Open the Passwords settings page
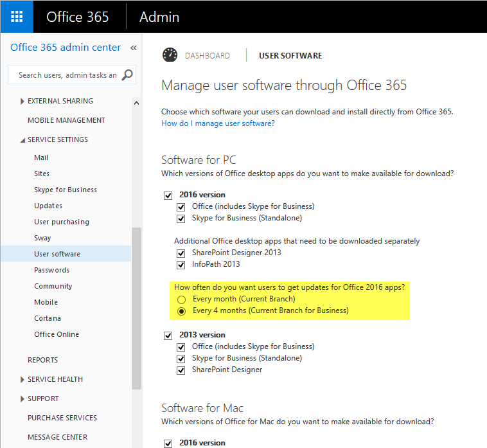The width and height of the screenshot is (487, 448). 51,271
